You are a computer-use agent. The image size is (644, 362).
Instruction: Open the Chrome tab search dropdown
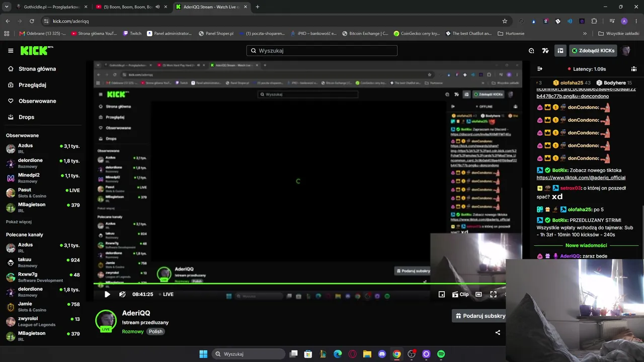(x=7, y=7)
